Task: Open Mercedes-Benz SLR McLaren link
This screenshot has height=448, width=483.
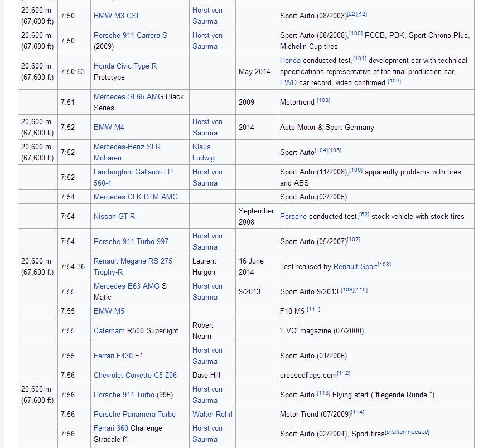Action: [x=127, y=152]
